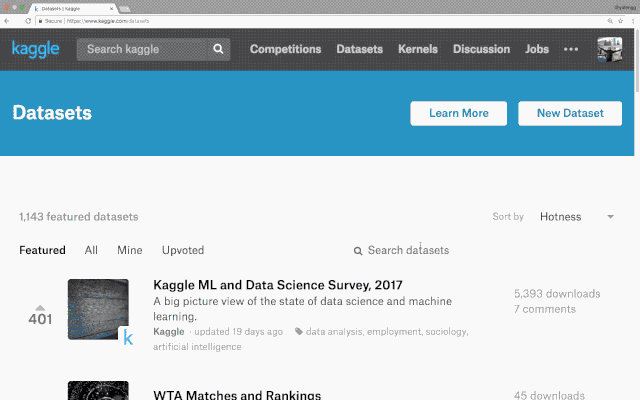Click the Learn More button

459,113
